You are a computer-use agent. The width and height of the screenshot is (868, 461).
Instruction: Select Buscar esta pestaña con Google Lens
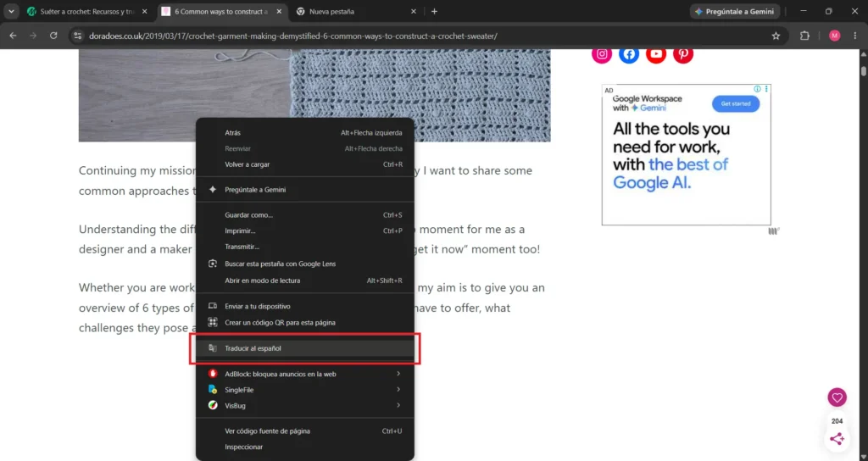pos(305,264)
